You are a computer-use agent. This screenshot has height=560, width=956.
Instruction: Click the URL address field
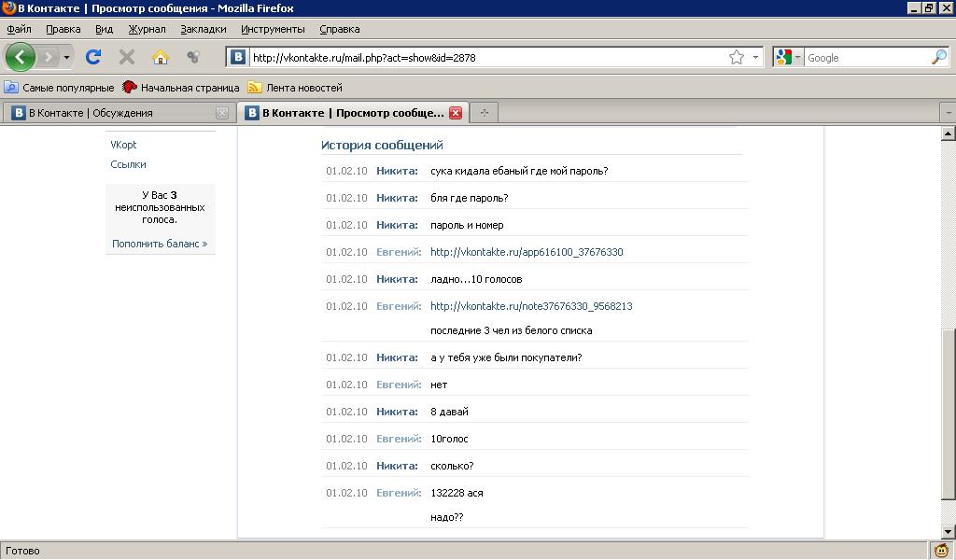[x=487, y=58]
